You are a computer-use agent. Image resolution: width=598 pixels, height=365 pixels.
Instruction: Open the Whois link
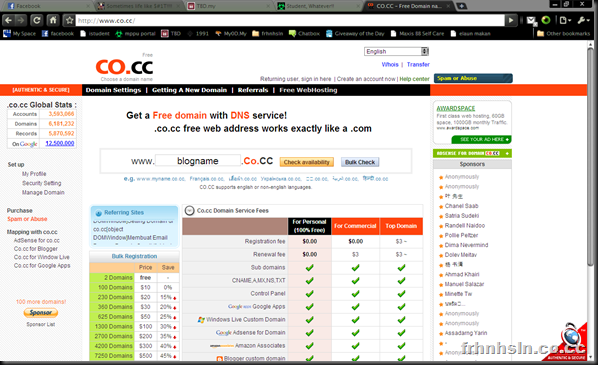click(x=390, y=64)
